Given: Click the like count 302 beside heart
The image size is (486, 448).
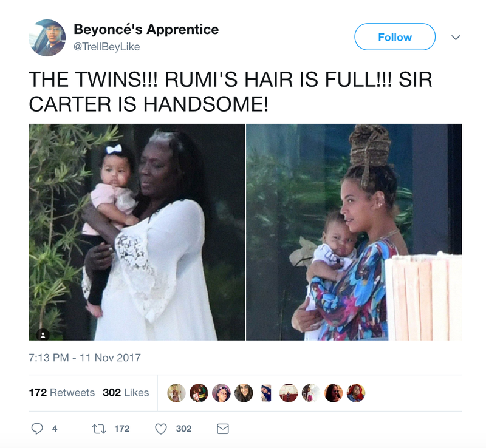Looking at the screenshot, I should (x=183, y=429).
